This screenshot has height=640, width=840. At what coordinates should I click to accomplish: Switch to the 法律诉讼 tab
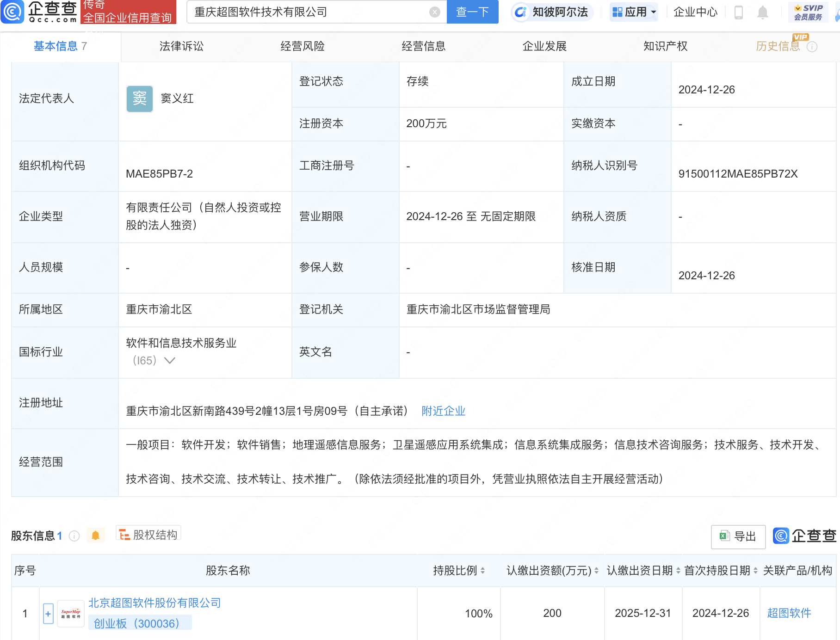pos(181,46)
